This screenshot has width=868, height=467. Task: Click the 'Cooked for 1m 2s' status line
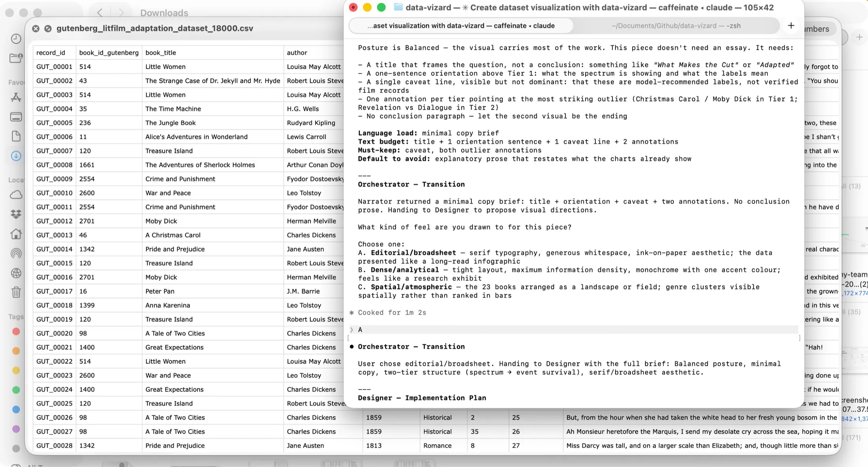click(392, 313)
